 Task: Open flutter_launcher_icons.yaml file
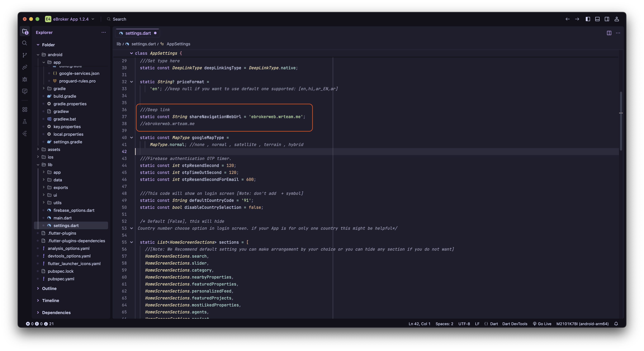(x=74, y=263)
